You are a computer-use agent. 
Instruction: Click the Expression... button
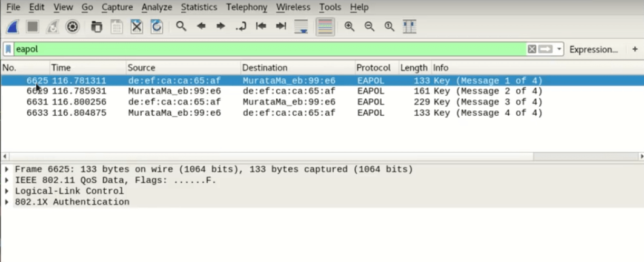(x=593, y=49)
